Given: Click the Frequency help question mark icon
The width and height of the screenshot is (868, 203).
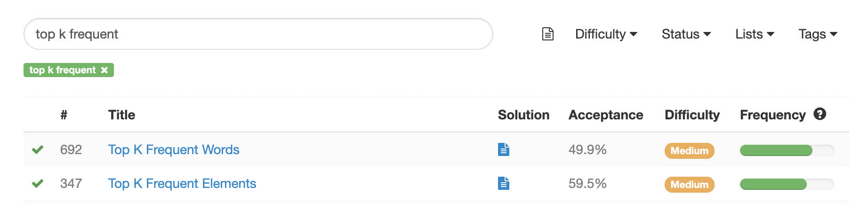Looking at the screenshot, I should 820,114.
